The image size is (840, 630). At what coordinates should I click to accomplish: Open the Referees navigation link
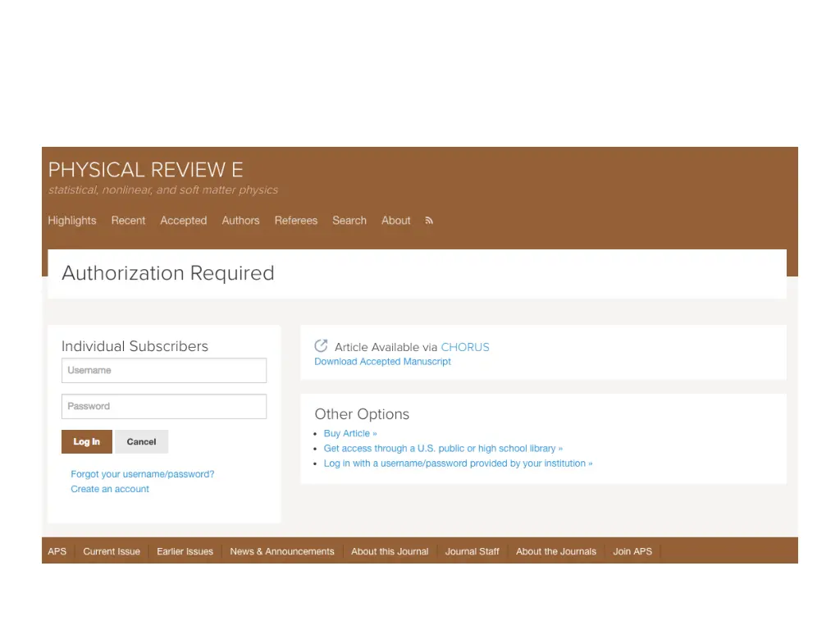(x=296, y=221)
